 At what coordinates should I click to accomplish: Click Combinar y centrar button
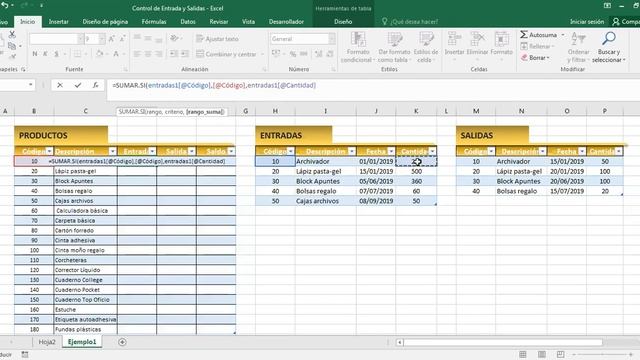[x=226, y=54]
